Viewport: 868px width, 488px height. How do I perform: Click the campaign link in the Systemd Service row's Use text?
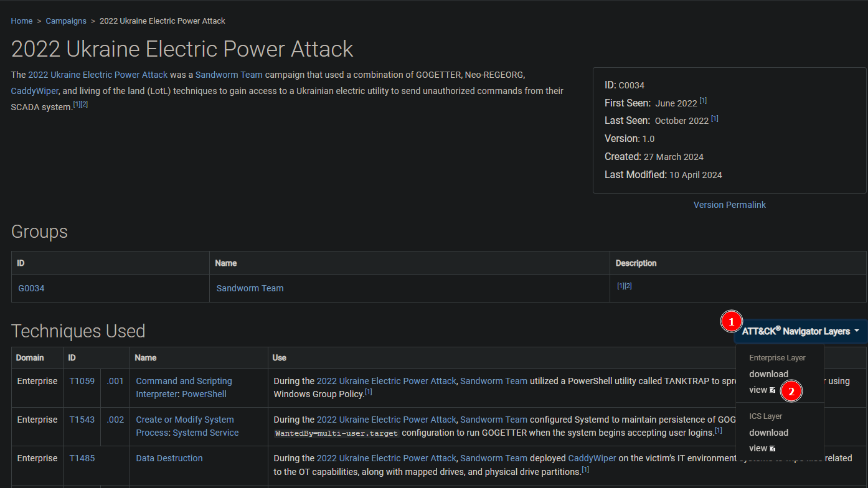pos(387,420)
